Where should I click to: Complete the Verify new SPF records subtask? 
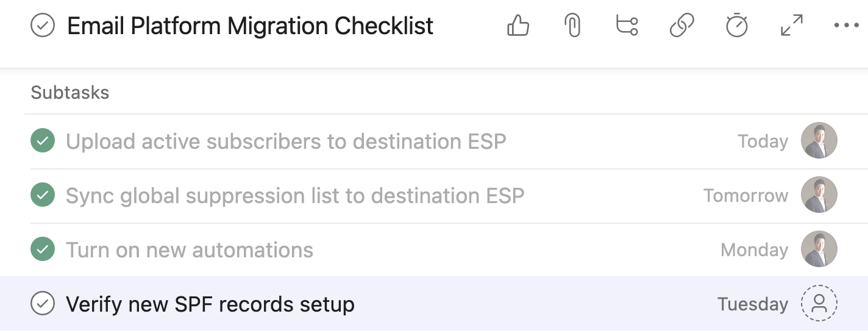[43, 303]
